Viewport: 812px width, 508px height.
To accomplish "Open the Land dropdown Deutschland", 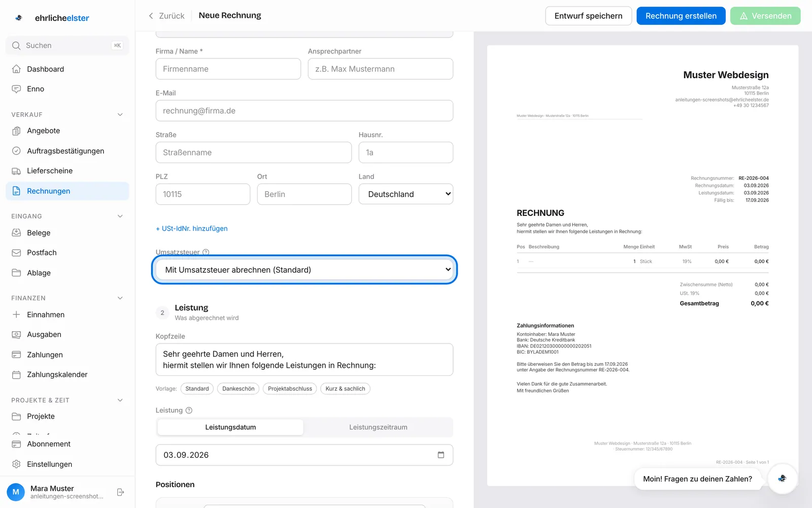I will tap(406, 194).
